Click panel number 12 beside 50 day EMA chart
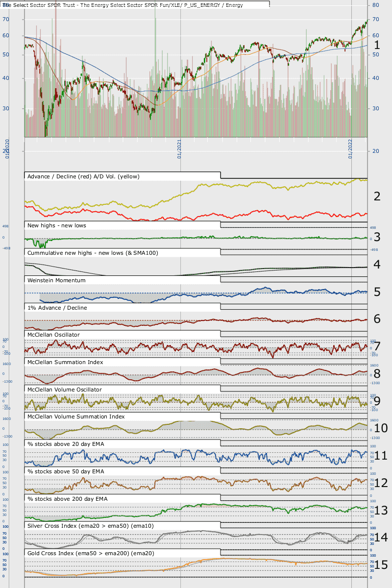 click(x=381, y=483)
